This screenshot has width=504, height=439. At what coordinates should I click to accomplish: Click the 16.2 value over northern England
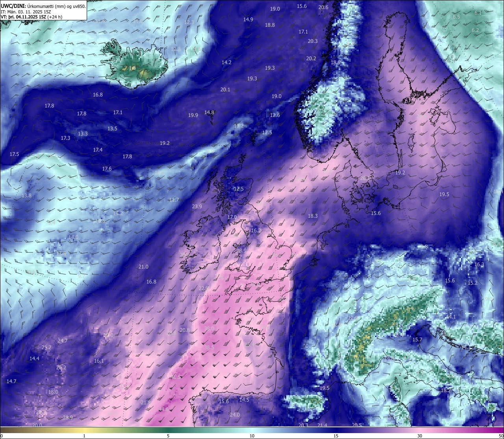(256, 231)
